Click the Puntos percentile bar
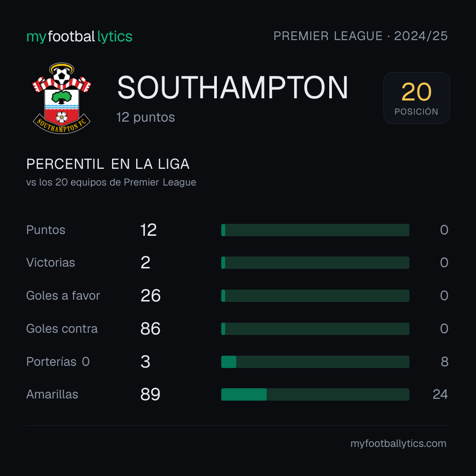The image size is (476, 476). (x=315, y=230)
